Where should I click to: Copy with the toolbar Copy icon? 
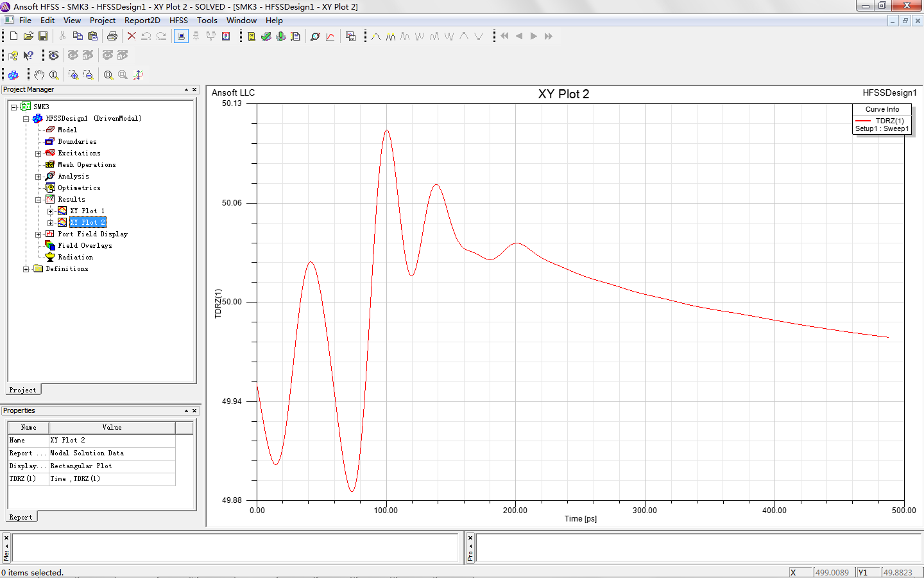[78, 37]
